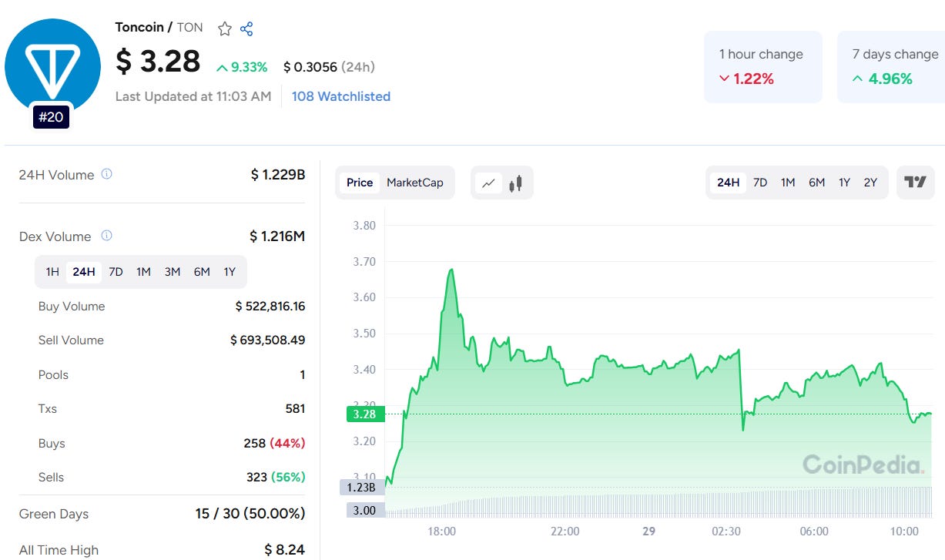This screenshot has width=945, height=560.
Task: Open TradingView chart icon
Action: pos(916,183)
